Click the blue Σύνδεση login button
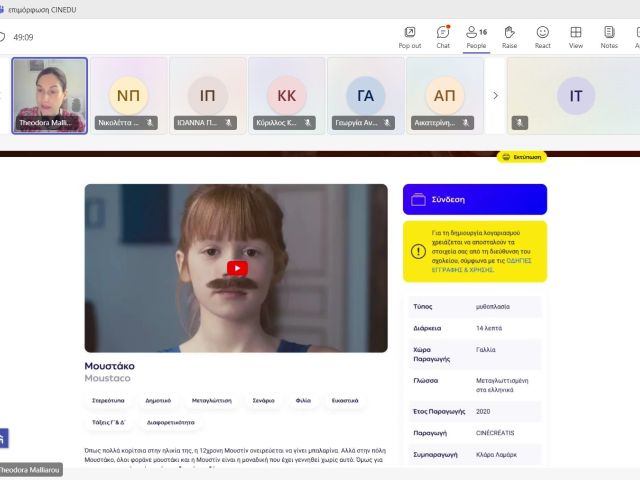640x480 pixels. click(x=475, y=199)
